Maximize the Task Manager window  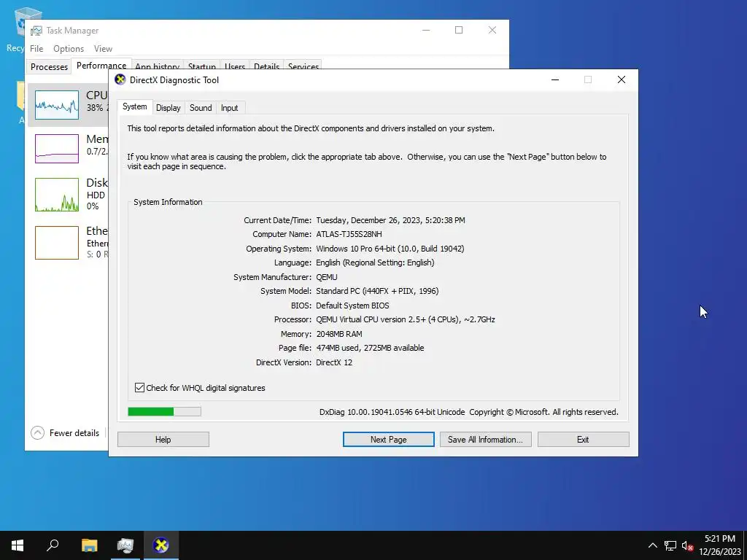[x=459, y=30]
